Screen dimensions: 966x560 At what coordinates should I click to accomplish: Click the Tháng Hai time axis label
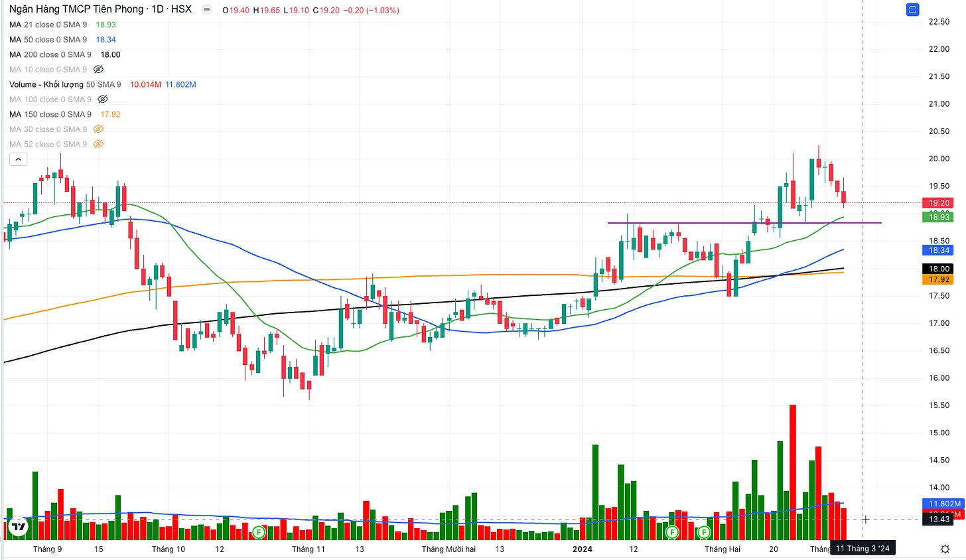pos(723,549)
